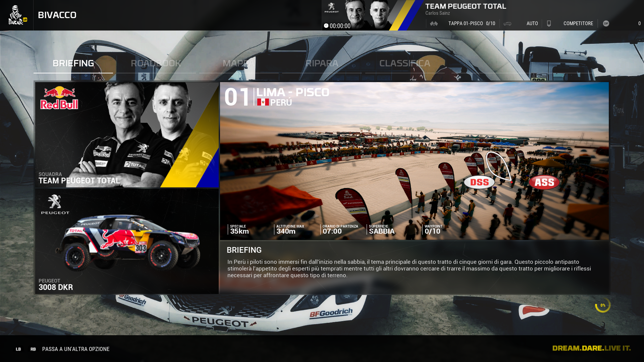
Task: Click the LIMA - PISCO stage title
Action: tap(293, 92)
